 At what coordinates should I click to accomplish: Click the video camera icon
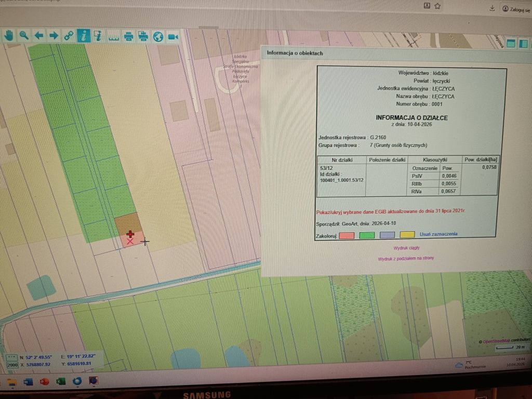click(173, 37)
